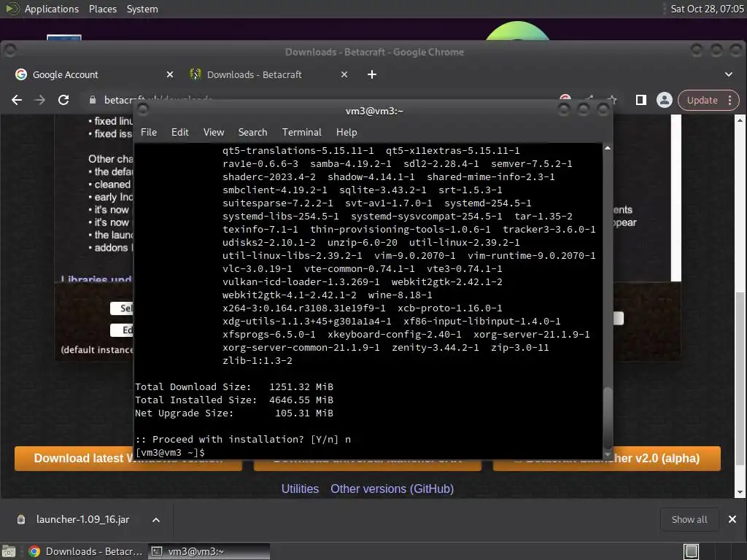Close the Chrome downloads bar
The height and width of the screenshot is (560, 747).
pos(732,519)
